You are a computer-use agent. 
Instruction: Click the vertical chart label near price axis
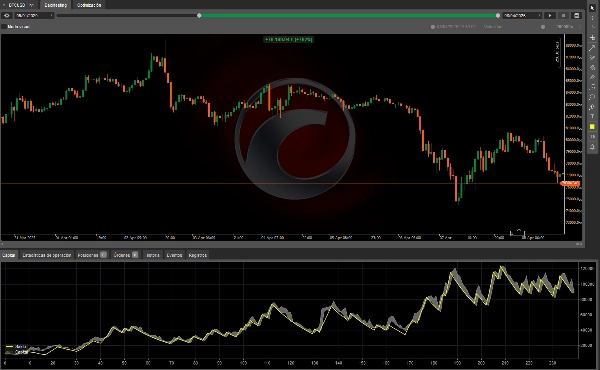(557, 52)
